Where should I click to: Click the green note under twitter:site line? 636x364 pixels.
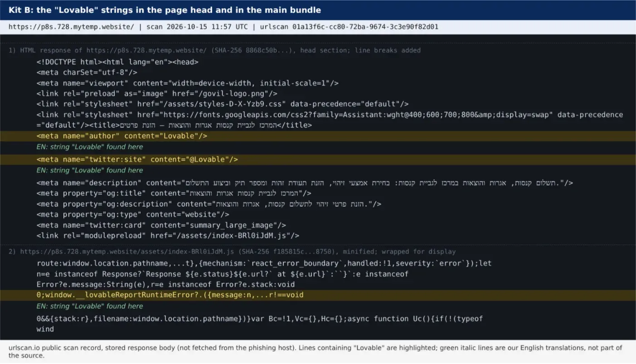(x=90, y=170)
